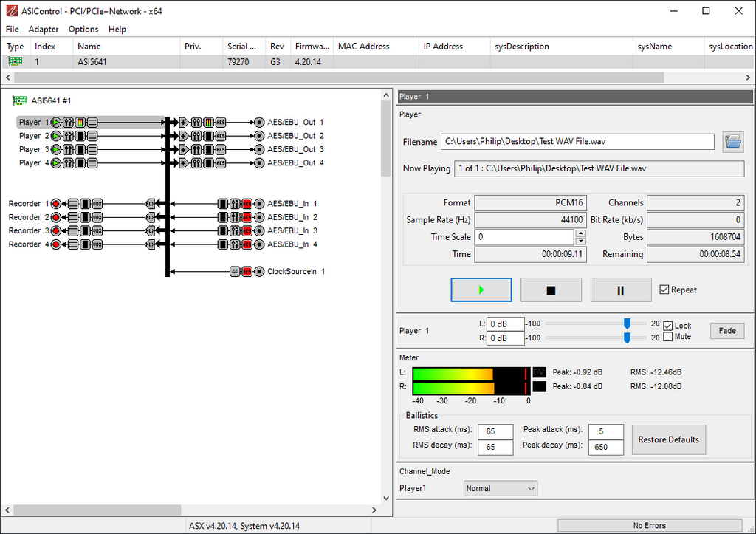The height and width of the screenshot is (534, 756).
Task: Select the Recorder 1 red record node icon
Action: click(x=56, y=204)
